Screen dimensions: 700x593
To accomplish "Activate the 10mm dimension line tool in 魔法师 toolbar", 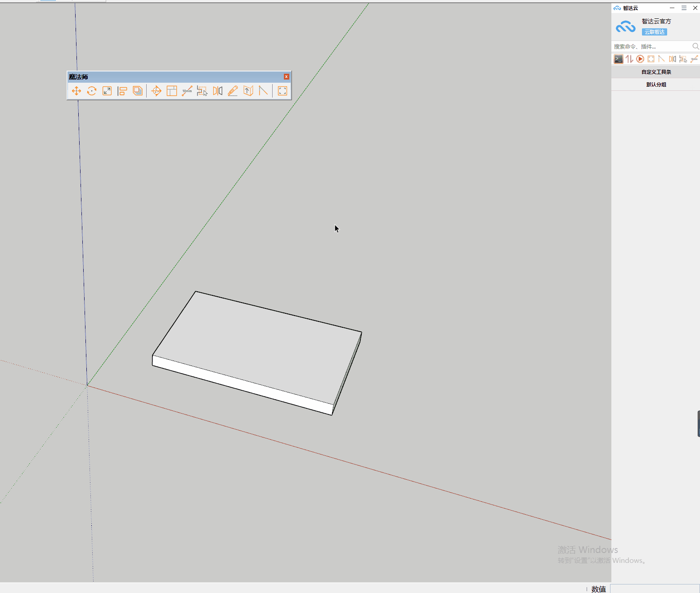I will pos(187,91).
